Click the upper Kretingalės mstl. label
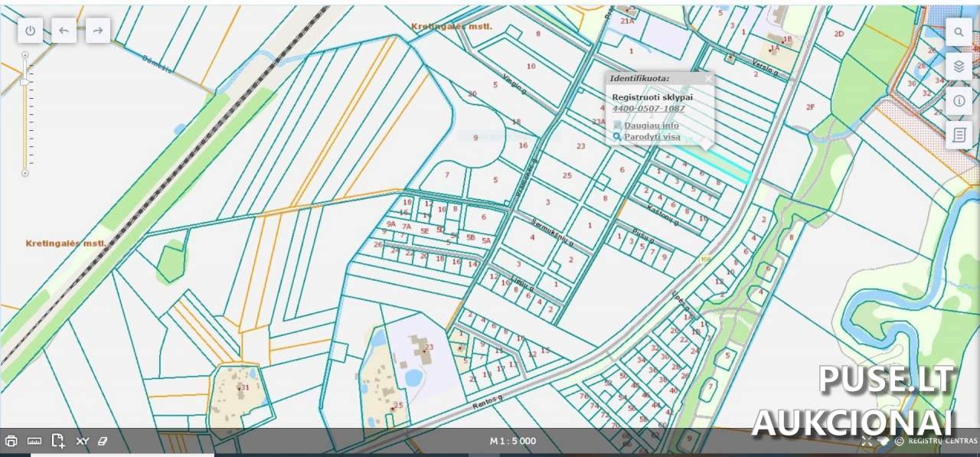 pyautogui.click(x=451, y=26)
